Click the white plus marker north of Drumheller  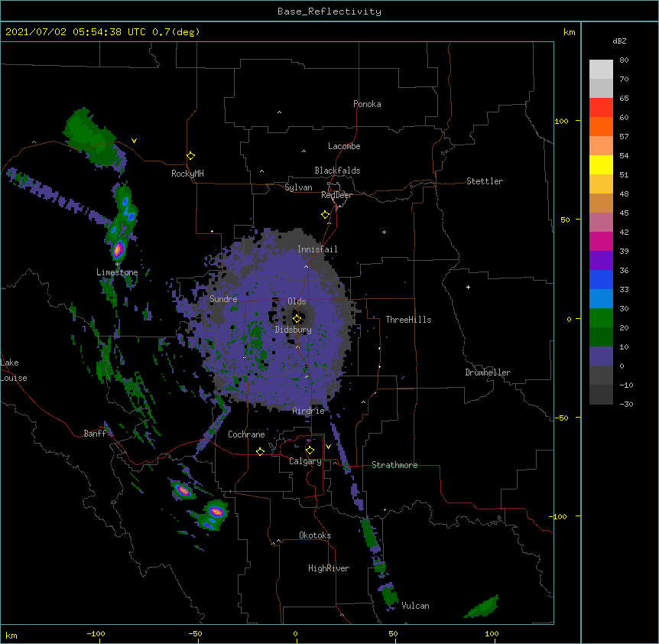(468, 287)
